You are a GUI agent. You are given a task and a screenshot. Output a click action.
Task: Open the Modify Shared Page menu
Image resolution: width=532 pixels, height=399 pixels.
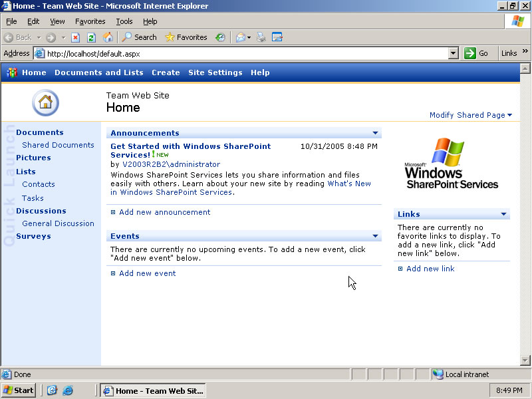pyautogui.click(x=470, y=115)
